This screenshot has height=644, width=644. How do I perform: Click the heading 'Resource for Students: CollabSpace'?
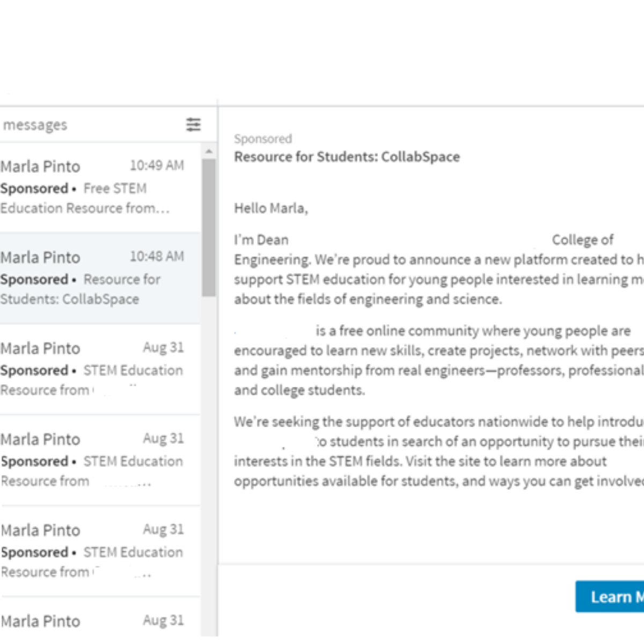[347, 157]
